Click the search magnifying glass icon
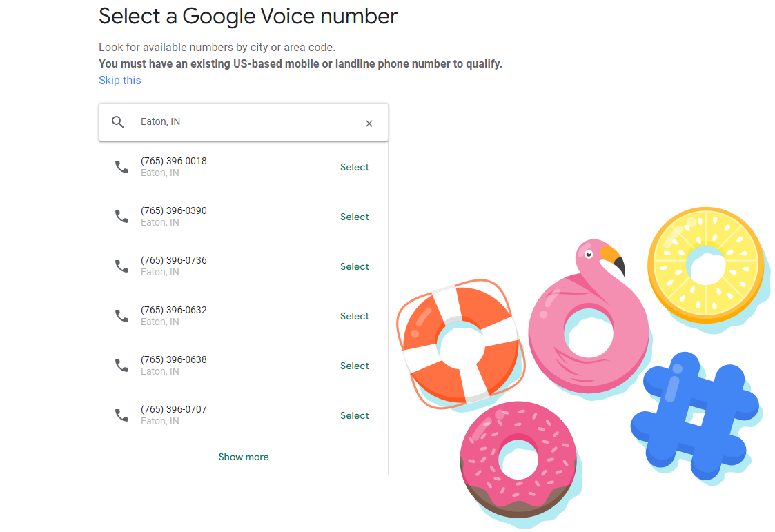Viewport: 775px width, 532px height. [x=117, y=121]
